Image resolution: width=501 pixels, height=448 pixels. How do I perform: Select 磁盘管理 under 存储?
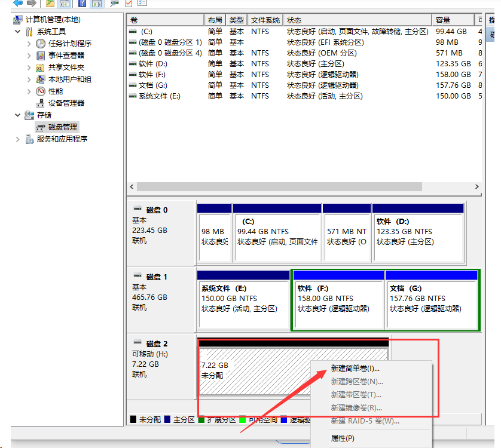(62, 127)
